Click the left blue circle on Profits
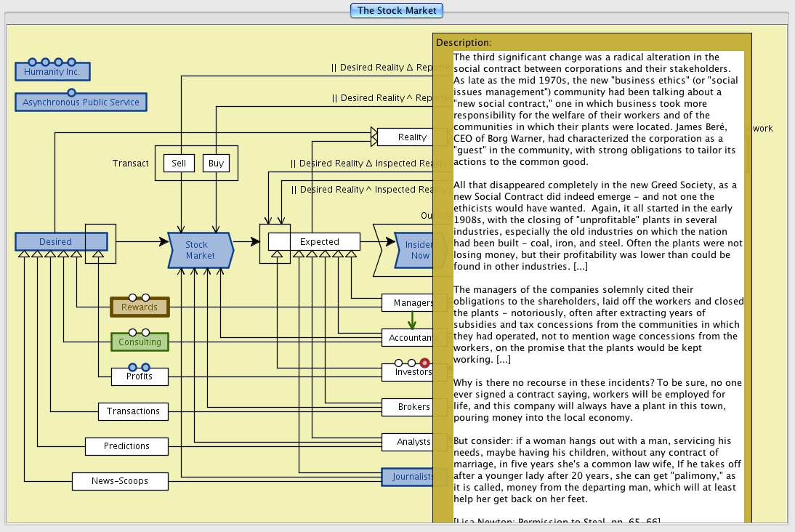Image resolution: width=795 pixels, height=532 pixels. tap(132, 367)
